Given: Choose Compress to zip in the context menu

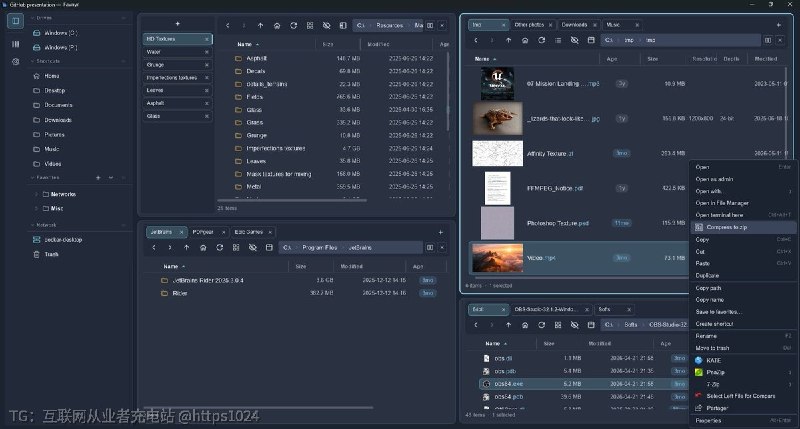Looking at the screenshot, I should click(x=743, y=227).
